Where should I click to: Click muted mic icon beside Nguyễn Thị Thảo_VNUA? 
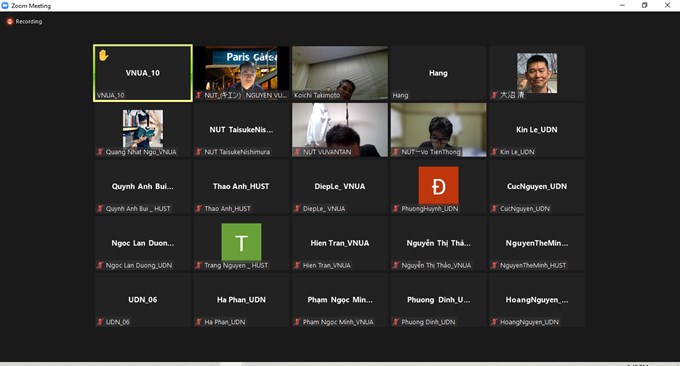(x=396, y=265)
